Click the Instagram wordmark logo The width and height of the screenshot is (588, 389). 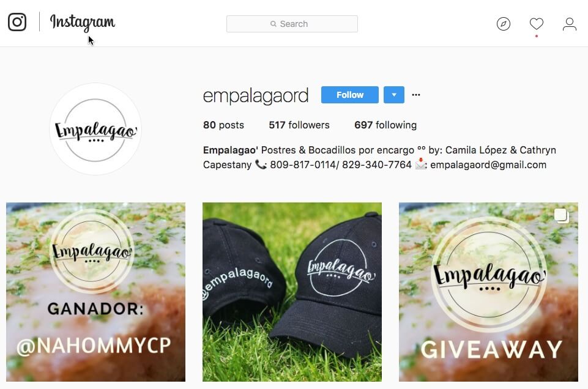83,23
